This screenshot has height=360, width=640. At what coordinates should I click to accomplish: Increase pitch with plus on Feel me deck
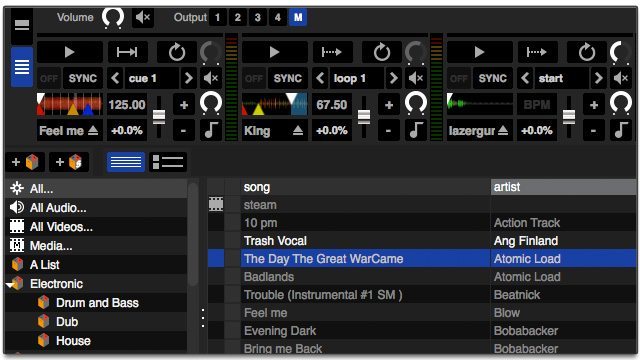(184, 105)
